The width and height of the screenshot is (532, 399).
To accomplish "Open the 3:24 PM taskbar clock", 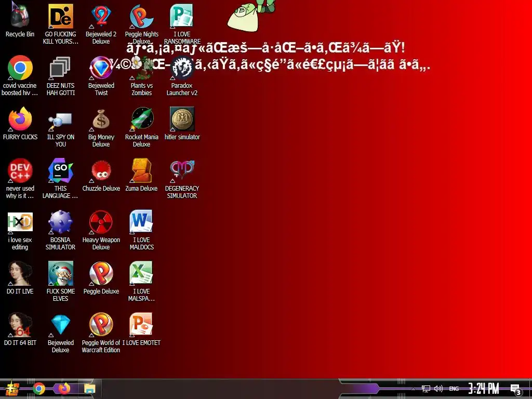I will coord(484,389).
